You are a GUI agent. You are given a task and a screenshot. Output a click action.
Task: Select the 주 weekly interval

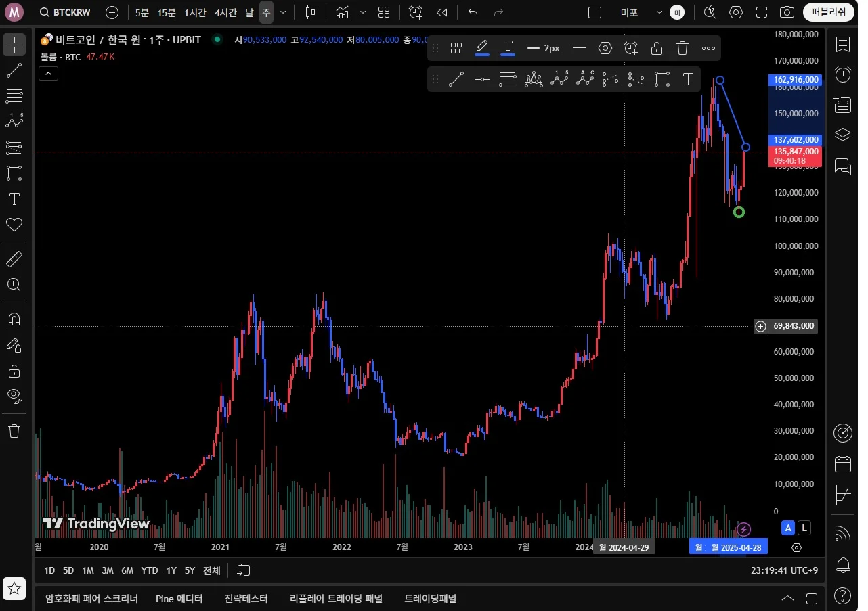267,12
